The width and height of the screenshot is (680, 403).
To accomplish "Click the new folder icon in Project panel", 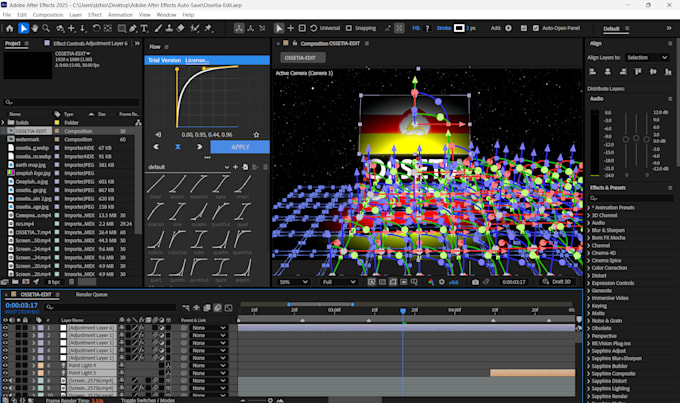I will click(x=15, y=282).
